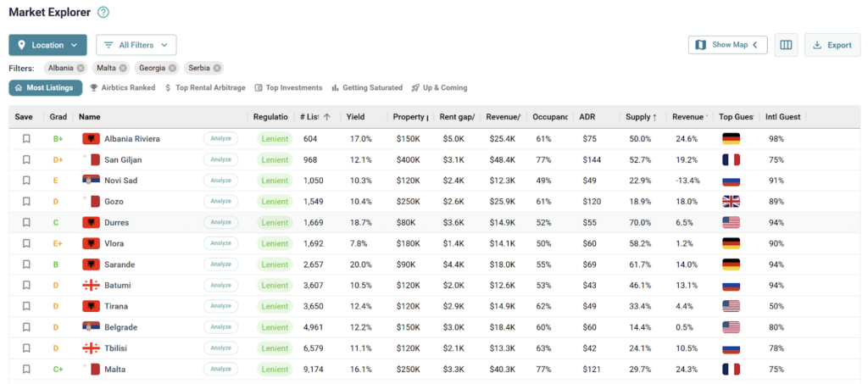Click the Albania flag next to Durres
This screenshot has height=384, width=868.
91,222
